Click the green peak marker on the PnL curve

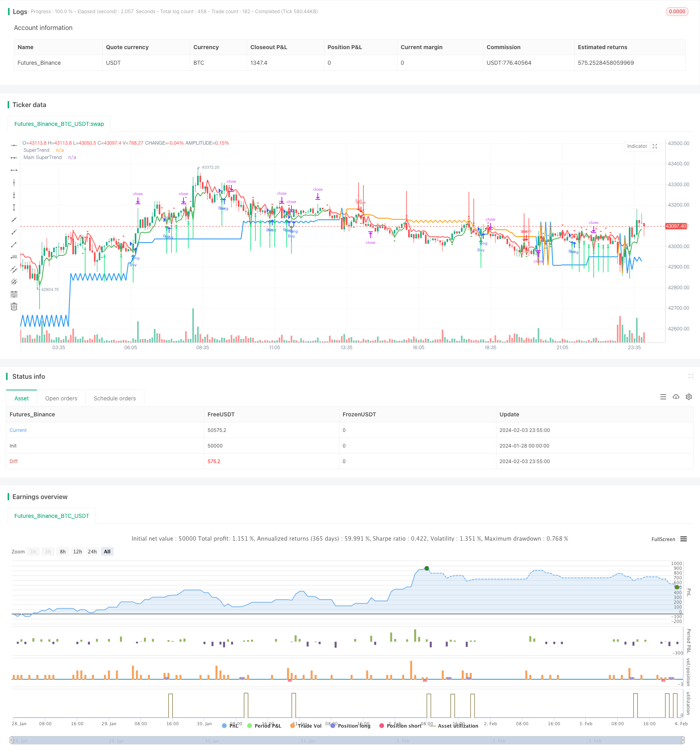(x=427, y=568)
